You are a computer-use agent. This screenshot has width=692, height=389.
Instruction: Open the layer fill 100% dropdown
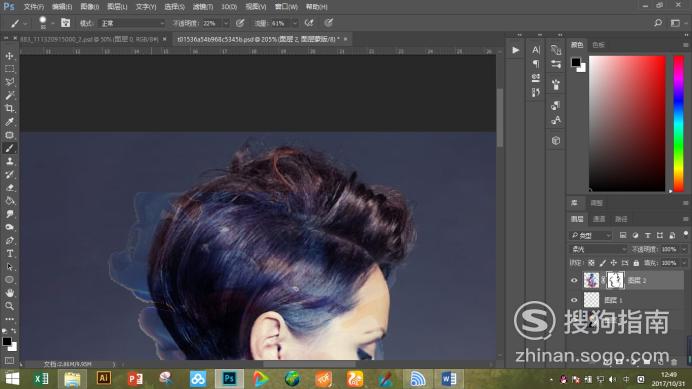[x=684, y=263]
